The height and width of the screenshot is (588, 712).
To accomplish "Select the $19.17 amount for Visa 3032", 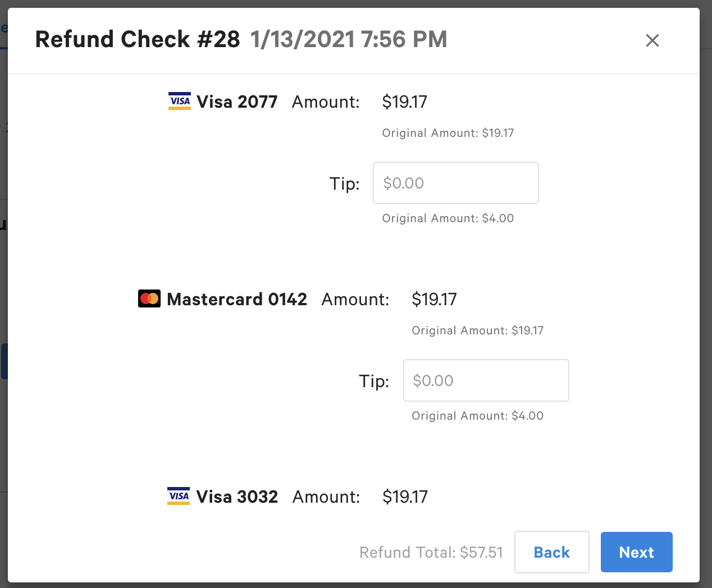I will (x=405, y=497).
